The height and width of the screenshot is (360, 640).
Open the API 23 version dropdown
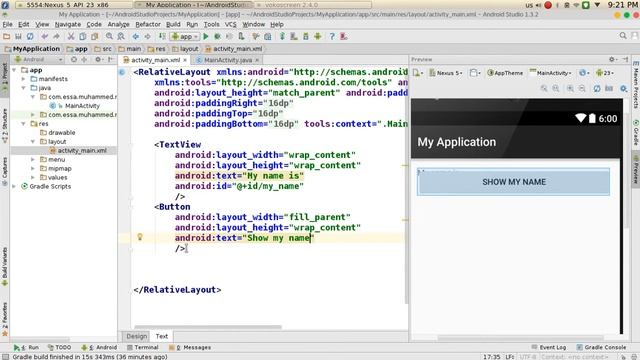[x=605, y=73]
